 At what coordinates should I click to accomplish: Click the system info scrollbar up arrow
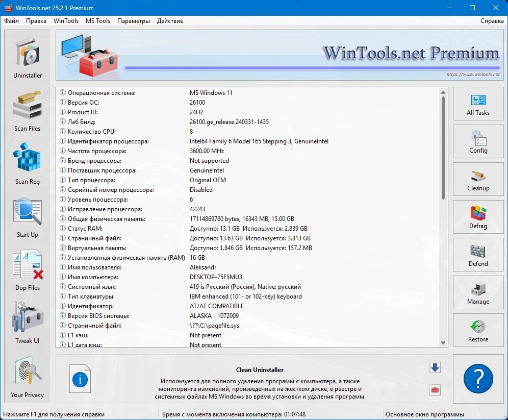coord(443,92)
